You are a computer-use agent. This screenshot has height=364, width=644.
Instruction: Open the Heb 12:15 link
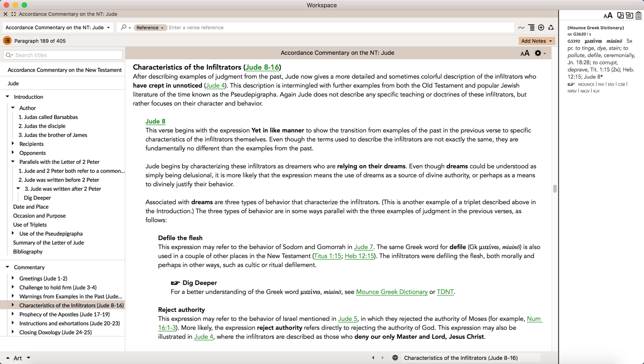(359, 256)
